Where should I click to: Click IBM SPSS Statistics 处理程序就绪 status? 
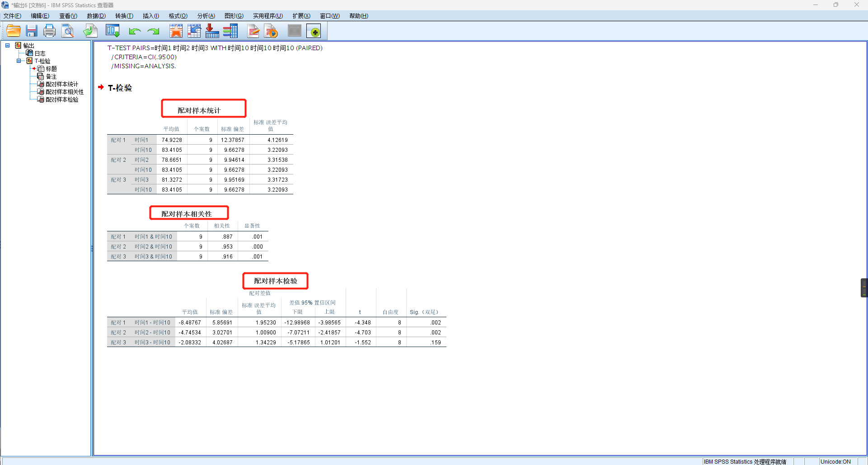pyautogui.click(x=745, y=461)
